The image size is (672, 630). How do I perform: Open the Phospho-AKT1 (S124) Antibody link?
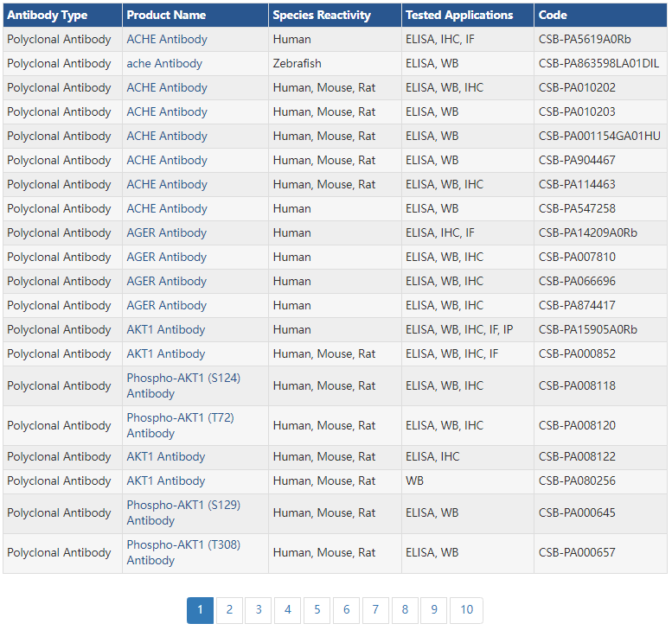(183, 379)
